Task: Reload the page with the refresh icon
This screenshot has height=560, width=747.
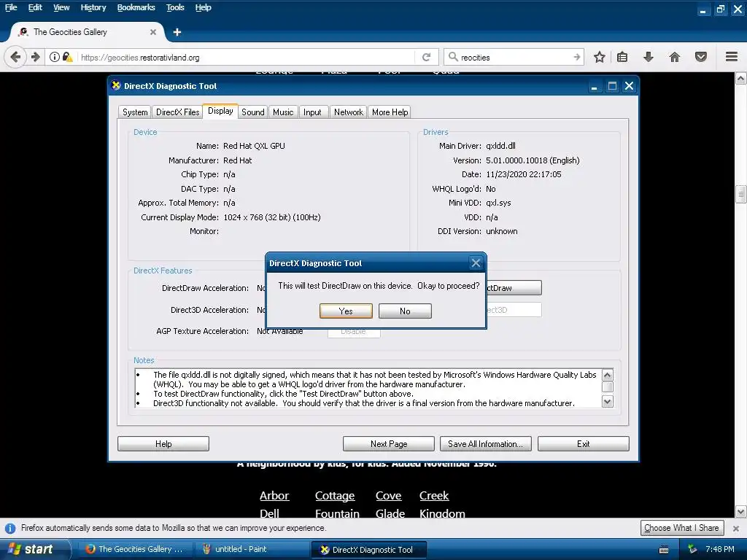Action: pyautogui.click(x=426, y=57)
